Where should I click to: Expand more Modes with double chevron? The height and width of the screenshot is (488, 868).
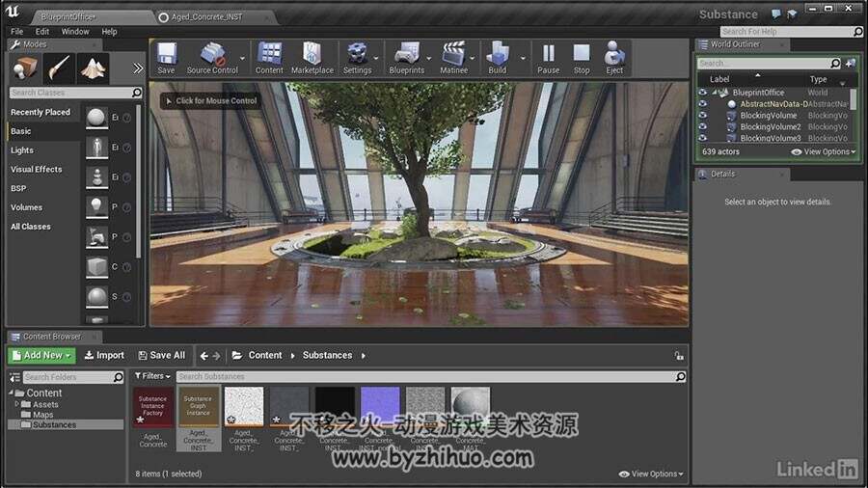[x=138, y=68]
